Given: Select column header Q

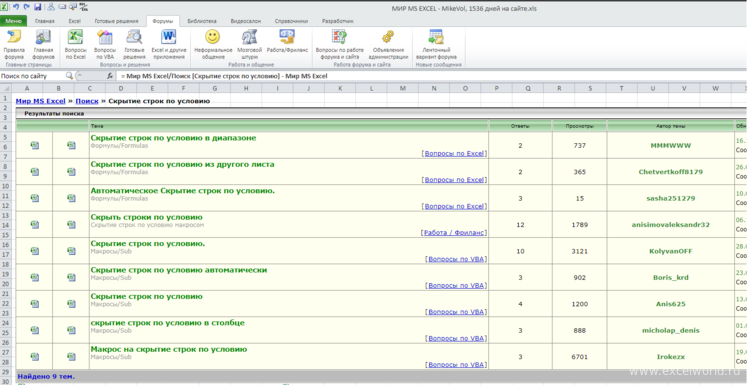Looking at the screenshot, I should point(528,88).
